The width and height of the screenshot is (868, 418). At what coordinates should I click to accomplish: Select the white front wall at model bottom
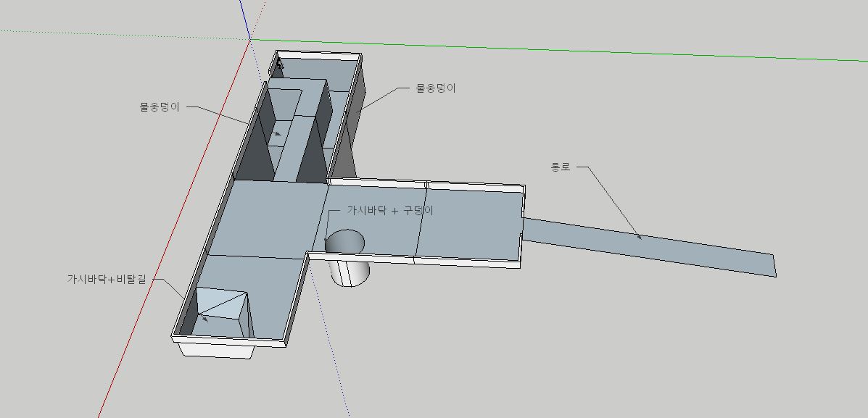pyautogui.click(x=218, y=350)
